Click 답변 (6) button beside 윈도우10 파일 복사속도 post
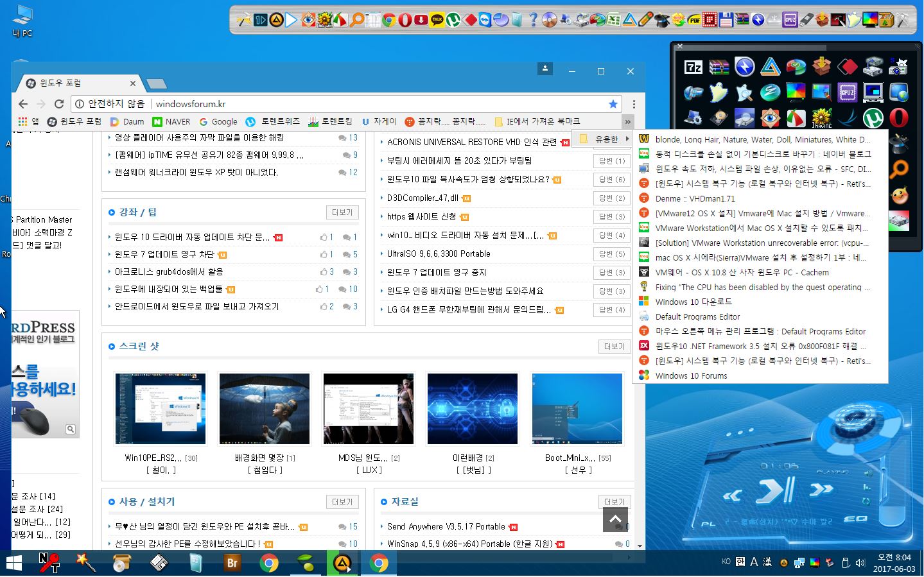 pos(611,179)
